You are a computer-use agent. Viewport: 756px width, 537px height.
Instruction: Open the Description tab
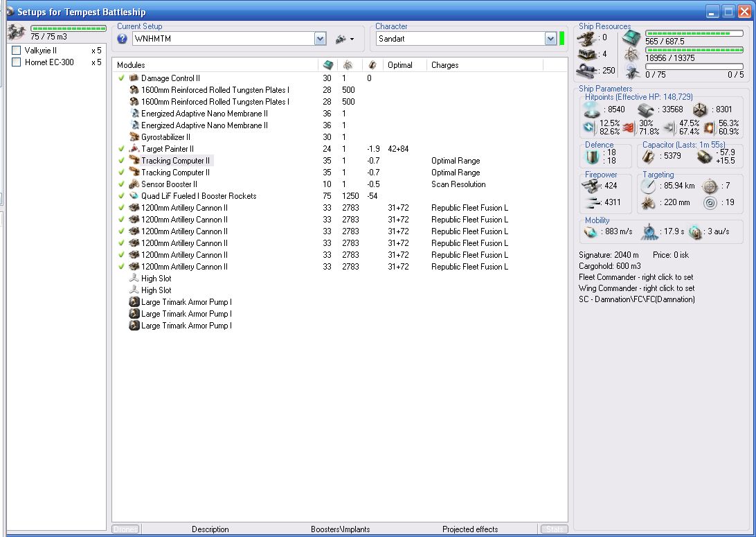point(210,529)
